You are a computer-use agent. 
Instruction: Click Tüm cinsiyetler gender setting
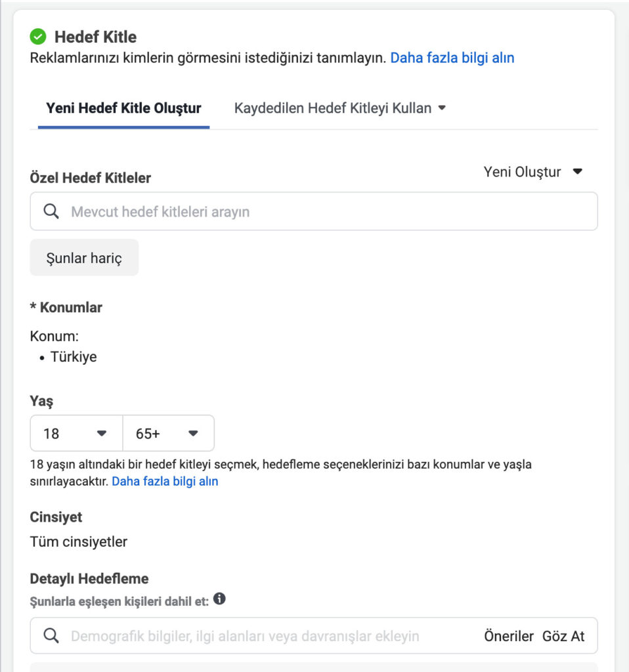pyautogui.click(x=79, y=541)
